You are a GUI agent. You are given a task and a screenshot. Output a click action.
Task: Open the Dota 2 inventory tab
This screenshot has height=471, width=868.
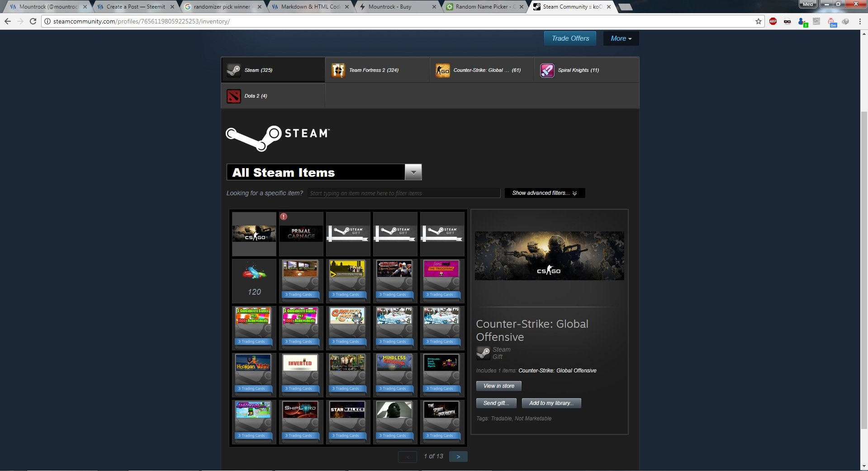273,96
